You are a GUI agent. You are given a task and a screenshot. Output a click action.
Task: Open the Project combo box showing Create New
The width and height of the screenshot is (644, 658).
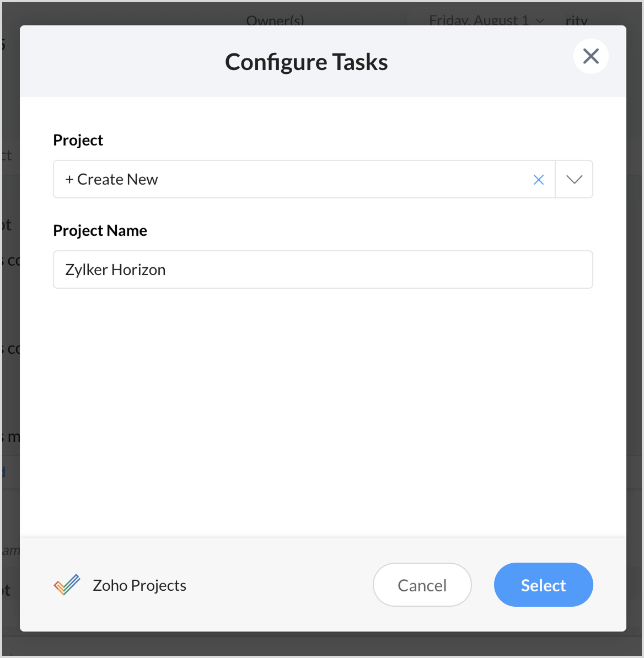point(304,179)
